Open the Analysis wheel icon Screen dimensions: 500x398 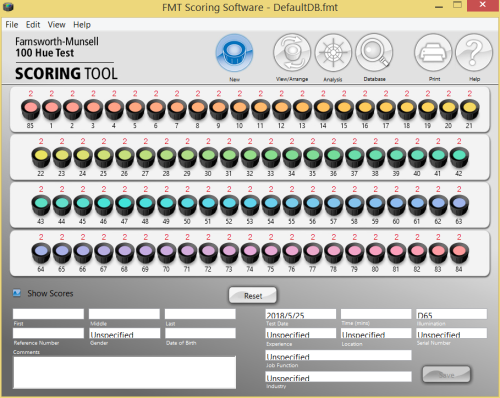[333, 53]
